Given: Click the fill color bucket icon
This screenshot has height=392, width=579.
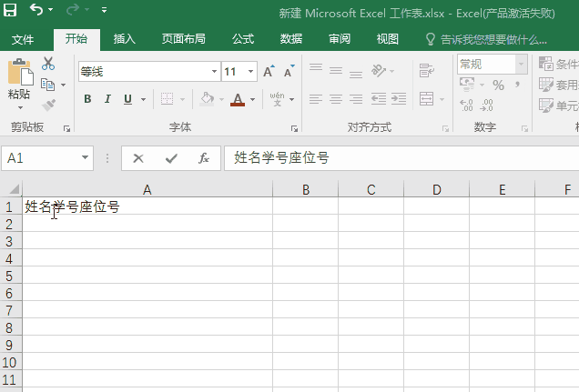Looking at the screenshot, I should click(206, 99).
